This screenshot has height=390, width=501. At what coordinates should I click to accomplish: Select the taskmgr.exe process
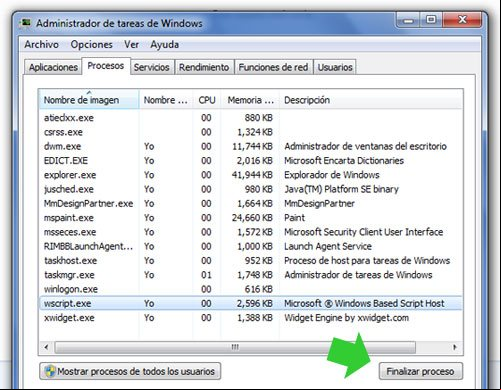[251, 275]
